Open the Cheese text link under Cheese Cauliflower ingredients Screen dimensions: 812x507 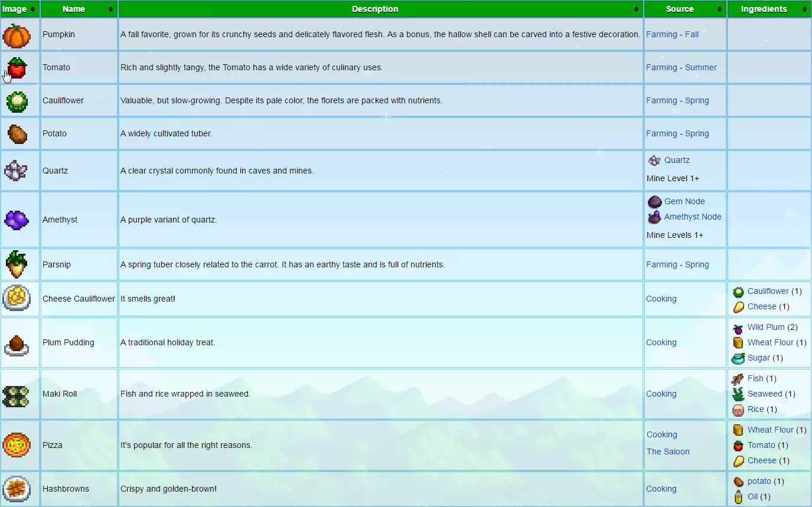(x=762, y=307)
